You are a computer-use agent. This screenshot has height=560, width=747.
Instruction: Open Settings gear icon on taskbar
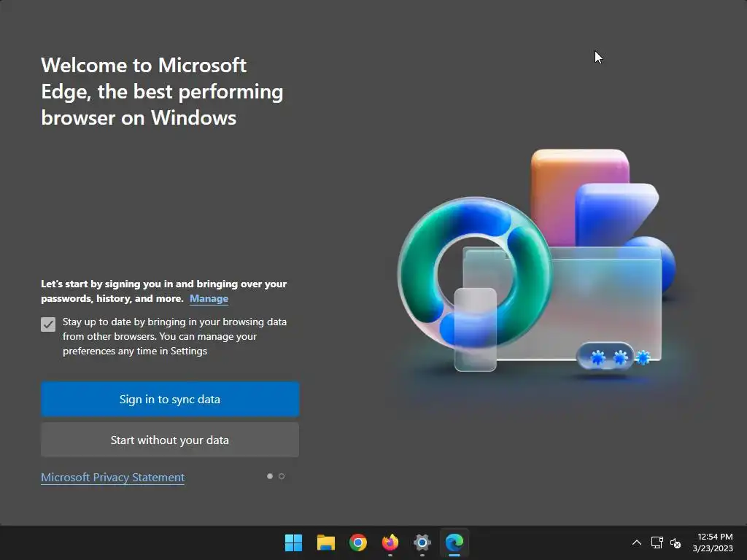(x=422, y=542)
